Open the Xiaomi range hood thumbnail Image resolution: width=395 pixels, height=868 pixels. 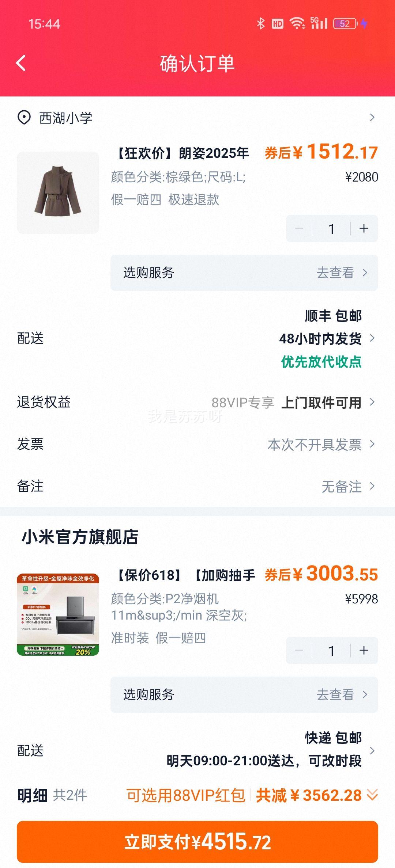58,614
